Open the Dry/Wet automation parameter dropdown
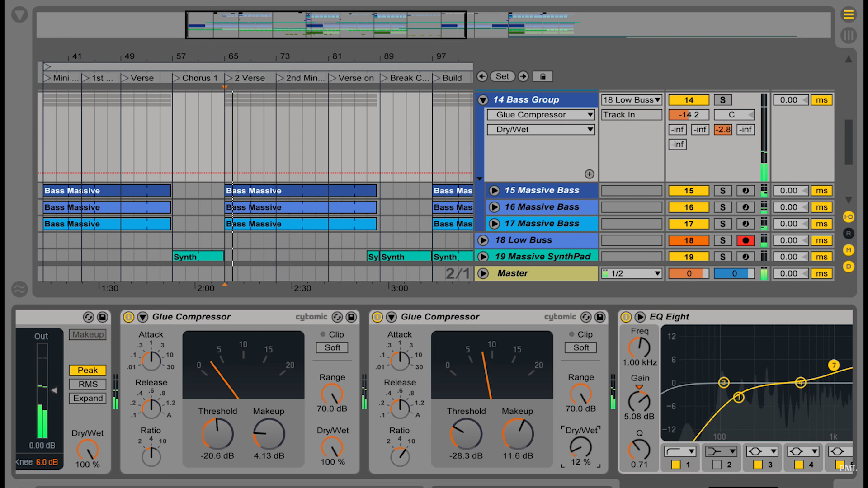868x488 pixels. tap(541, 130)
